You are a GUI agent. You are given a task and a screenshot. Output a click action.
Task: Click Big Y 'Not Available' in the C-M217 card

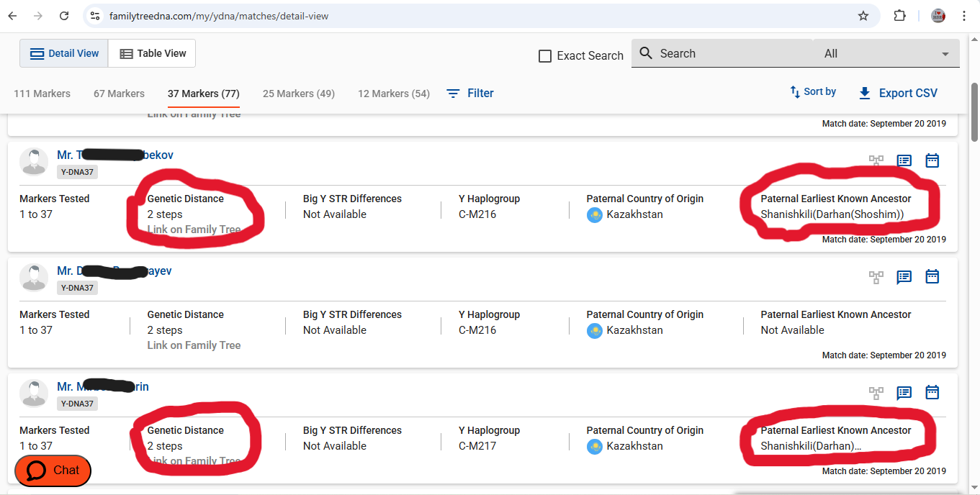pyautogui.click(x=335, y=446)
